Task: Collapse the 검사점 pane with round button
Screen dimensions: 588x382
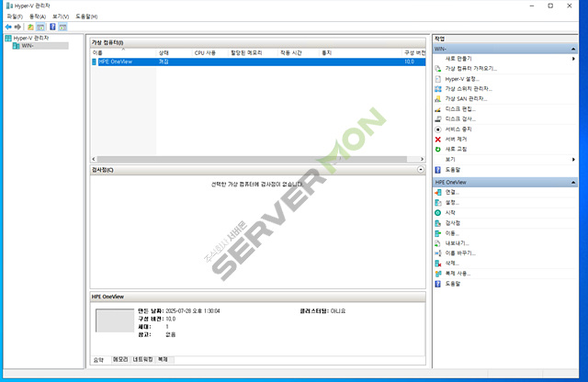Action: click(421, 170)
